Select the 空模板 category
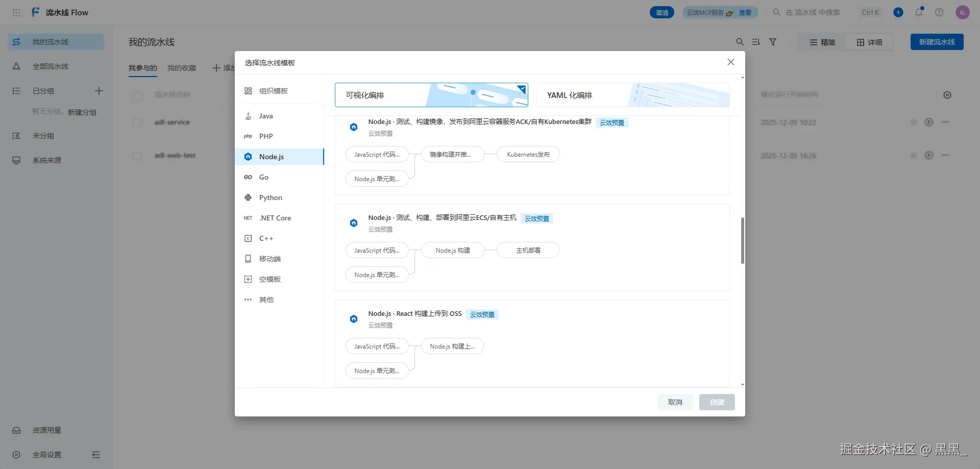Viewport: 980px width, 469px height. [x=279, y=279]
